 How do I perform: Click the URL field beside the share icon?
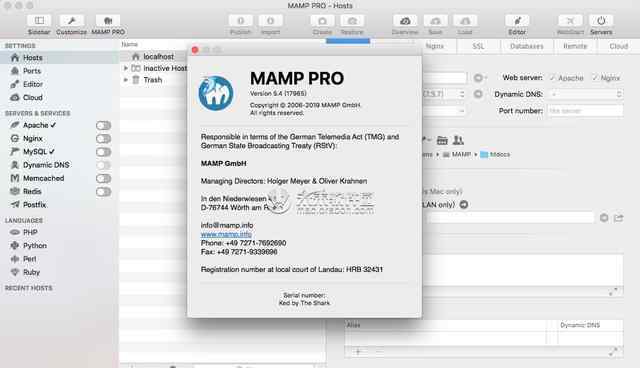[x=509, y=218]
